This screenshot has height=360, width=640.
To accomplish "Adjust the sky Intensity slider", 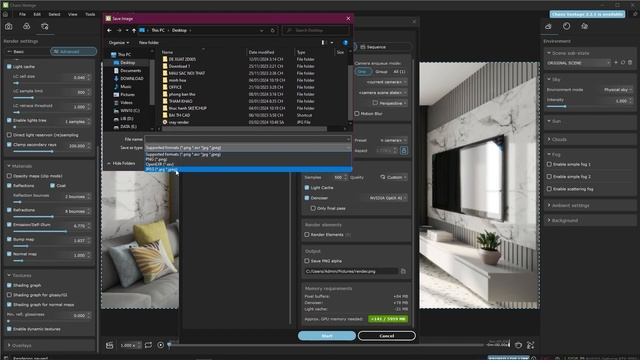I will coord(566,107).
